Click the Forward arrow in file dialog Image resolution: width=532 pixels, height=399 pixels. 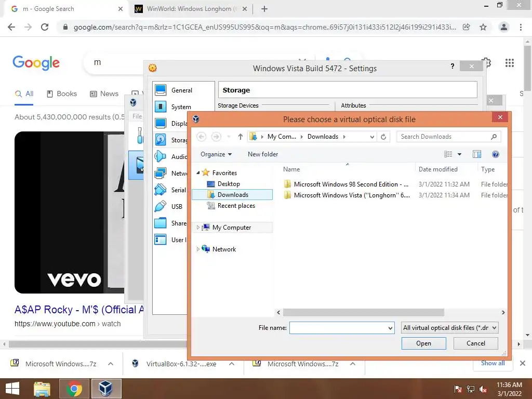pyautogui.click(x=216, y=137)
